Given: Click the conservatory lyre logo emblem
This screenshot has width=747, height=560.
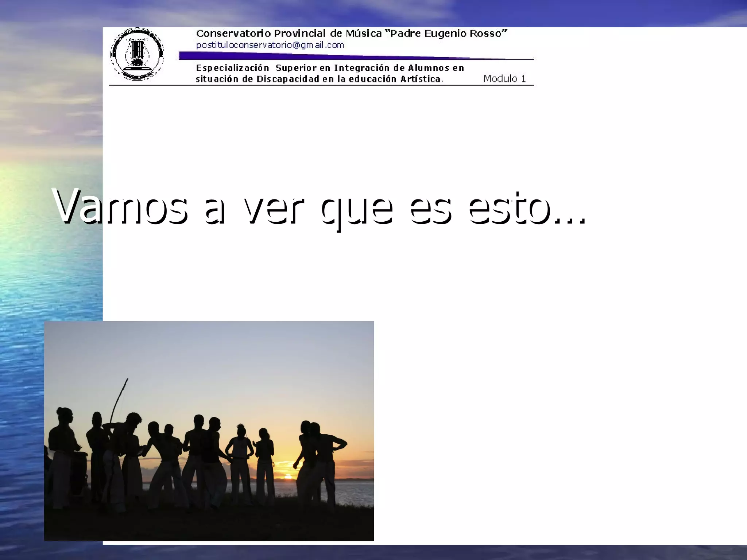Looking at the screenshot, I should pos(137,54).
